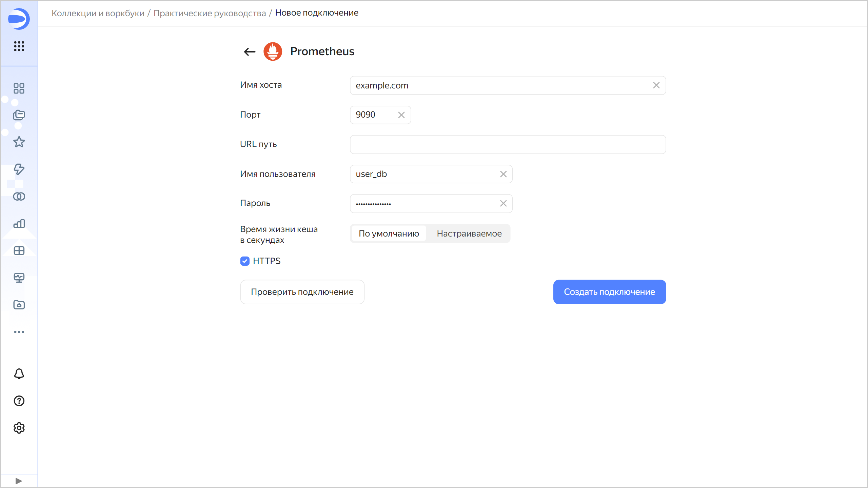The image size is (868, 488).
Task: Open favorites star in sidebar
Action: 19,142
